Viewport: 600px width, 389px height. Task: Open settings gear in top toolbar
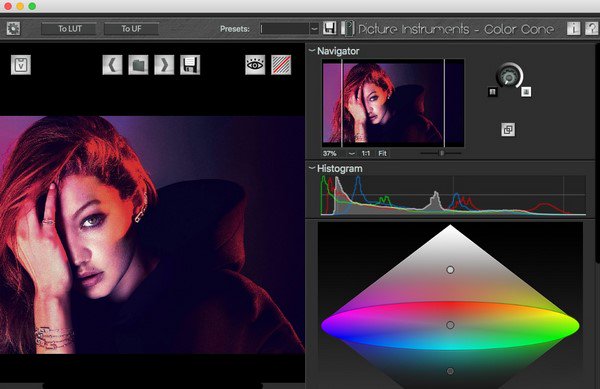click(x=13, y=29)
